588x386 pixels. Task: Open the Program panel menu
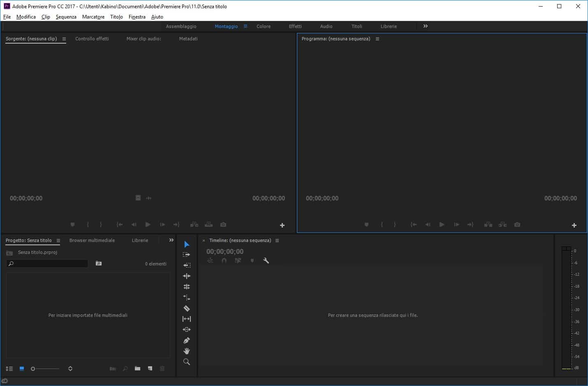[x=377, y=39]
